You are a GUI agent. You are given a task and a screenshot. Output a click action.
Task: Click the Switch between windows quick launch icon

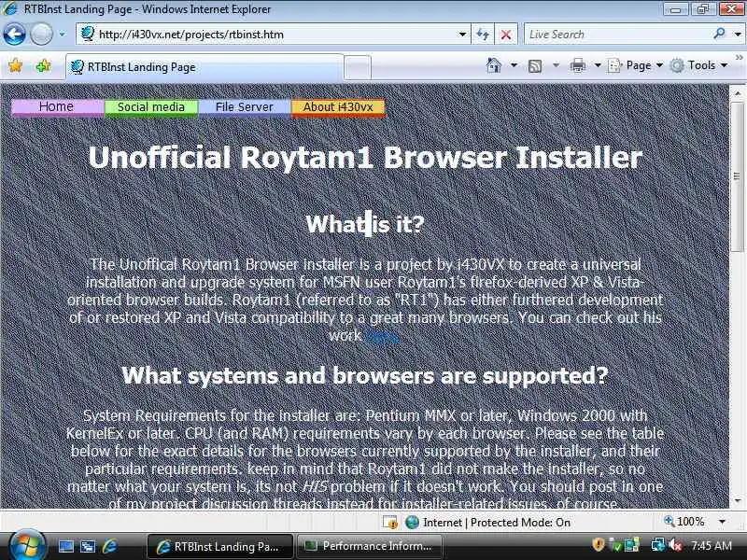click(x=88, y=547)
